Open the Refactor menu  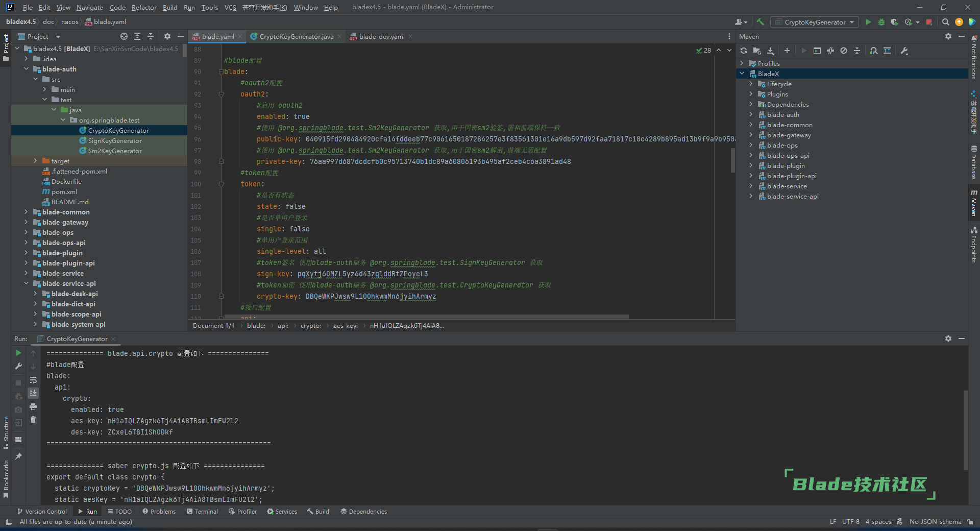[x=144, y=7]
